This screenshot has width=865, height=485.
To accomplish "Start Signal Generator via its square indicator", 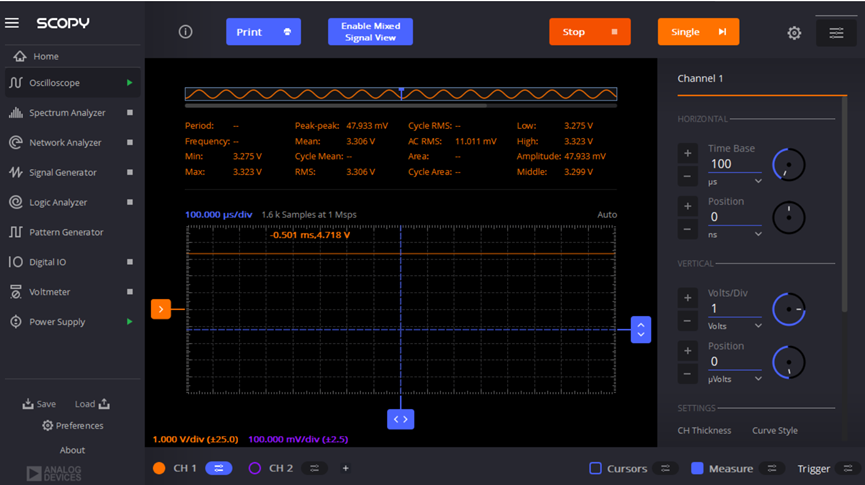I will [130, 172].
